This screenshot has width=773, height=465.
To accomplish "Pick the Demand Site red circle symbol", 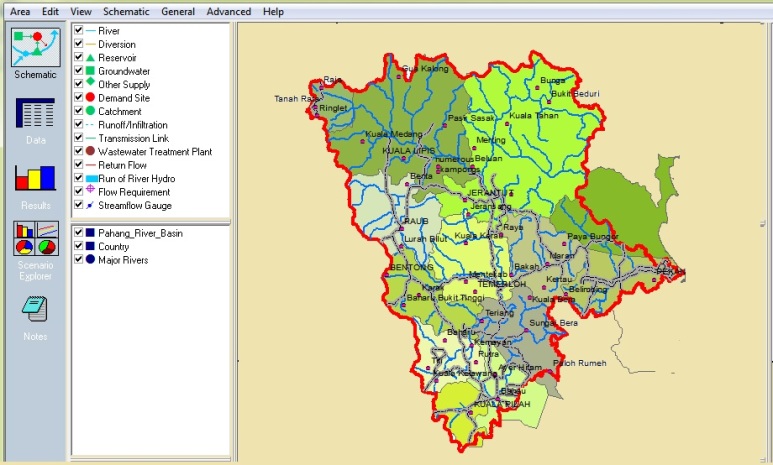I will tap(91, 98).
